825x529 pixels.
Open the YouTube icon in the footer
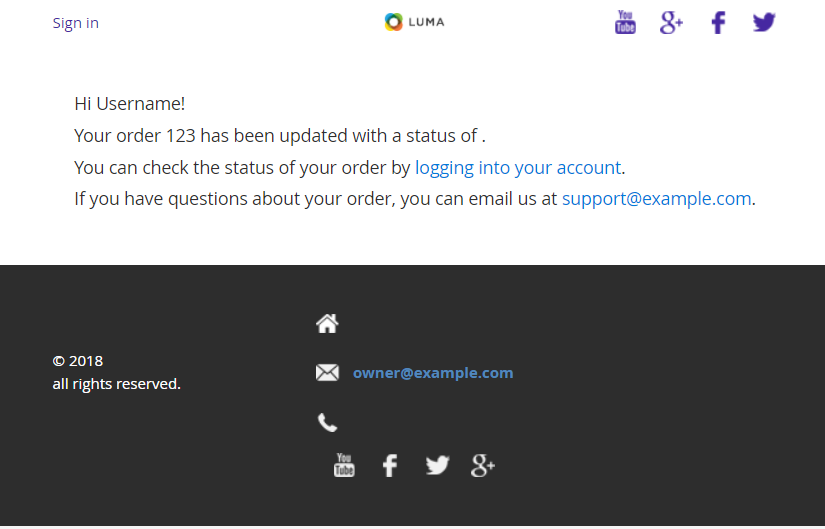(344, 465)
